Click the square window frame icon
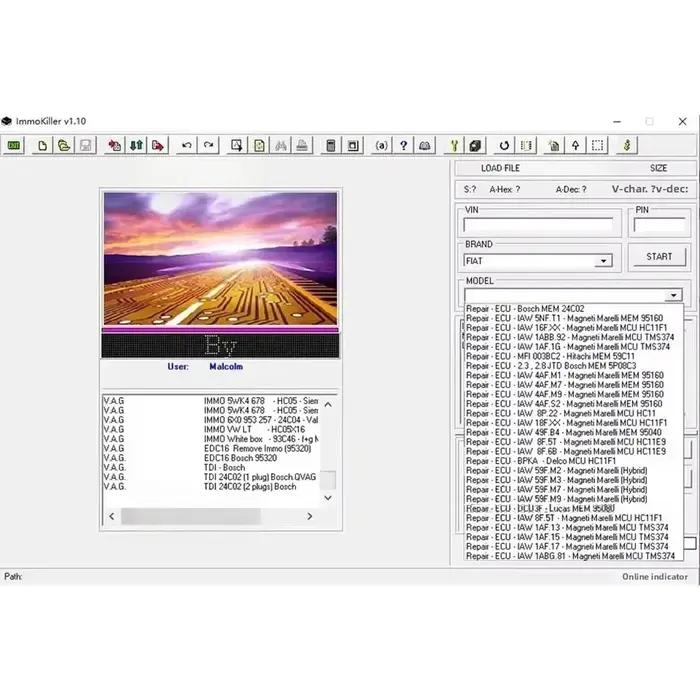Image resolution: width=700 pixels, height=700 pixels. (x=353, y=146)
